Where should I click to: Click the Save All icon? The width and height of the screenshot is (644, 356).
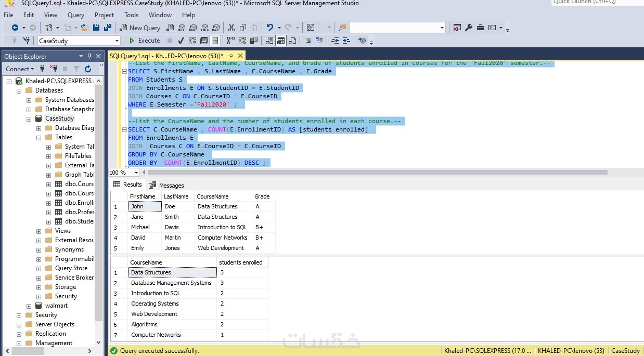(108, 28)
